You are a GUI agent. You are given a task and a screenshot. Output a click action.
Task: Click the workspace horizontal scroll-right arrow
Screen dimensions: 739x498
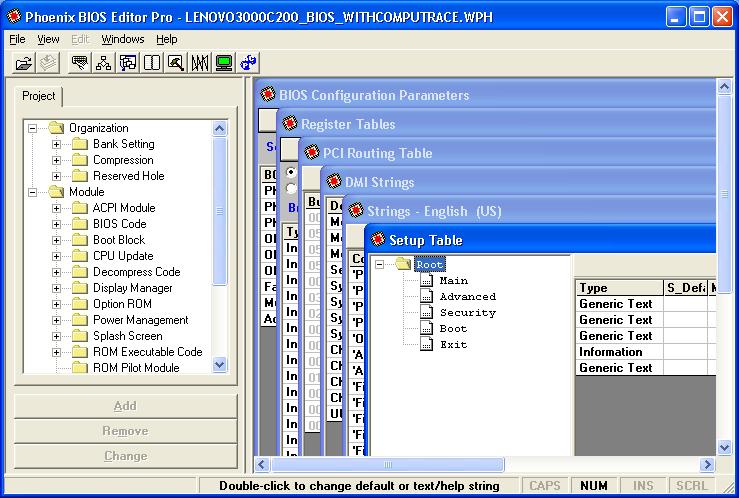pos(707,465)
